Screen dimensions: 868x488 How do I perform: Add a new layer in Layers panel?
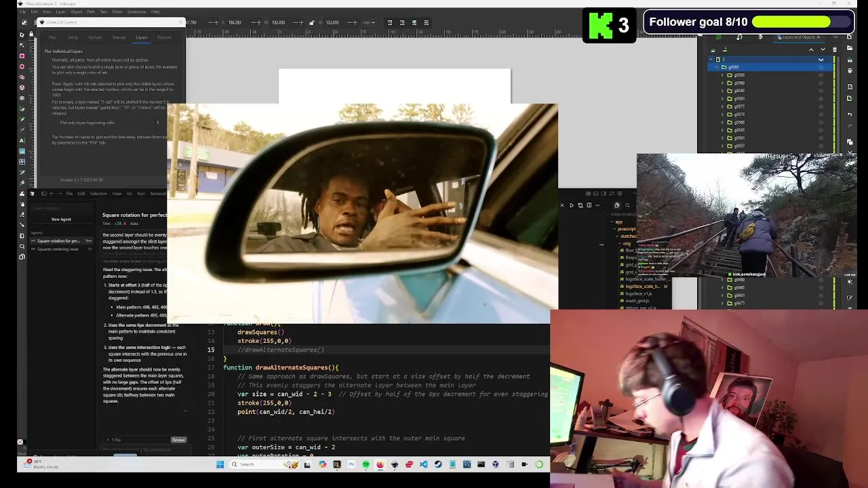713,49
